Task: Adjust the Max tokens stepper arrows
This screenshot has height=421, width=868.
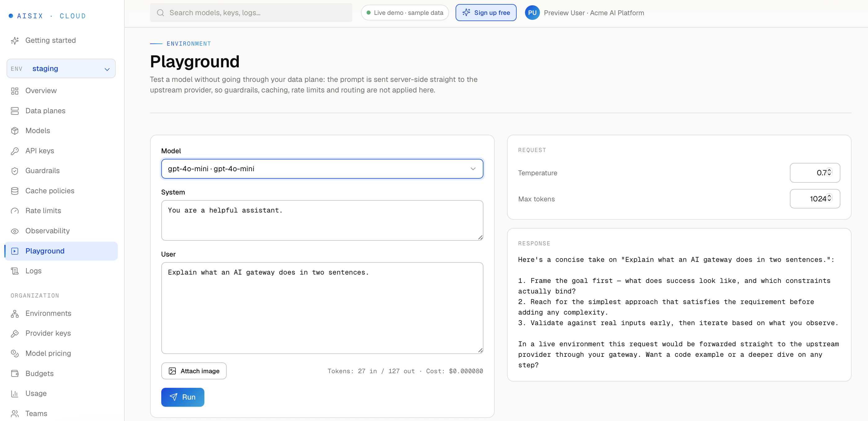Action: click(829, 199)
